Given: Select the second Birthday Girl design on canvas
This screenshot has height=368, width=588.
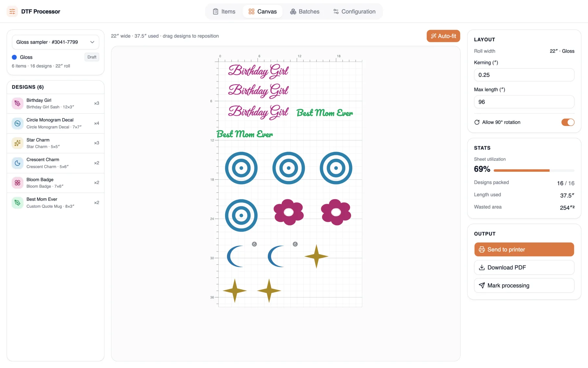Looking at the screenshot, I should [x=258, y=91].
